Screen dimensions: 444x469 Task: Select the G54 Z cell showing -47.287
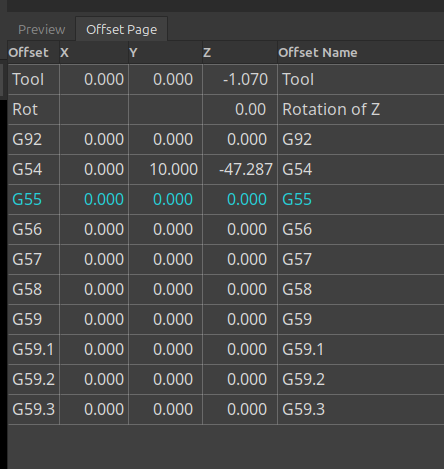click(240, 169)
